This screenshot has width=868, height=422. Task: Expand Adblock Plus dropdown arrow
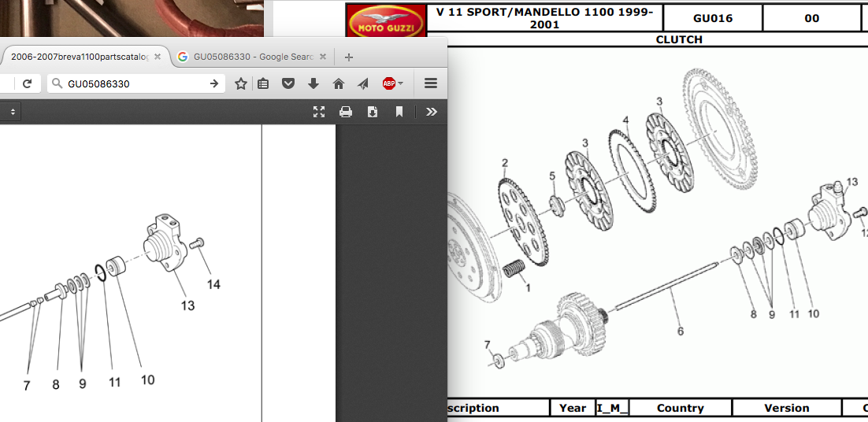coord(400,84)
